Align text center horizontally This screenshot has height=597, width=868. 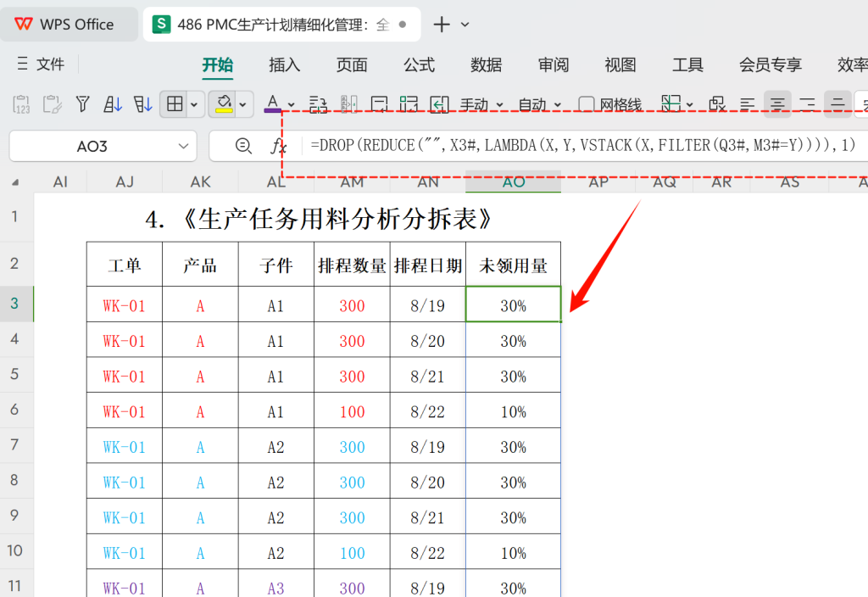[777, 104]
